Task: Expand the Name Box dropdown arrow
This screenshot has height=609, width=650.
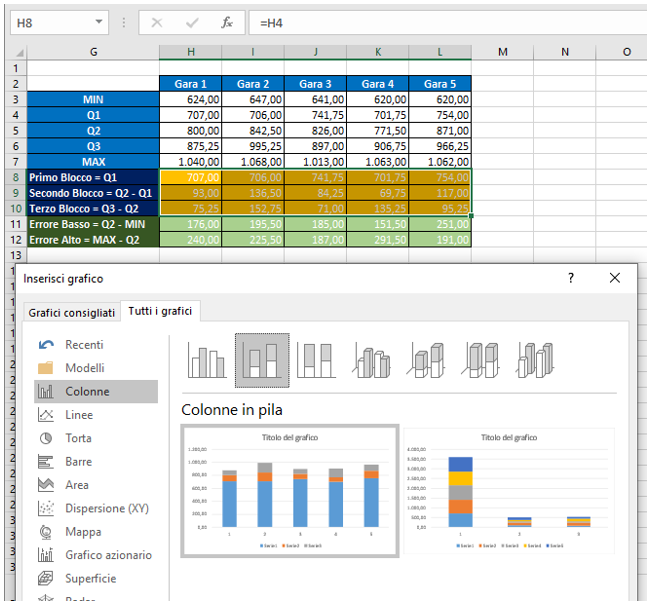Action: pyautogui.click(x=99, y=22)
